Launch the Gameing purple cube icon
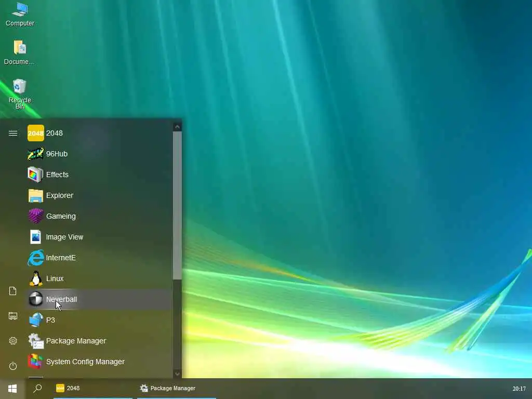The width and height of the screenshot is (532, 399). 36,216
